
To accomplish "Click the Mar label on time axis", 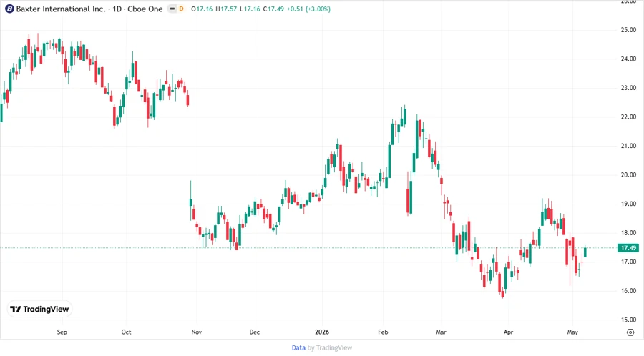I will pos(441,332).
